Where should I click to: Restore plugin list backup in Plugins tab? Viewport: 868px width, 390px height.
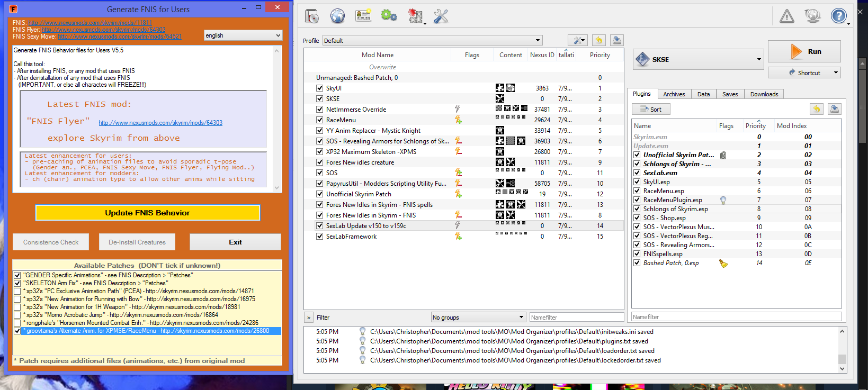point(817,109)
